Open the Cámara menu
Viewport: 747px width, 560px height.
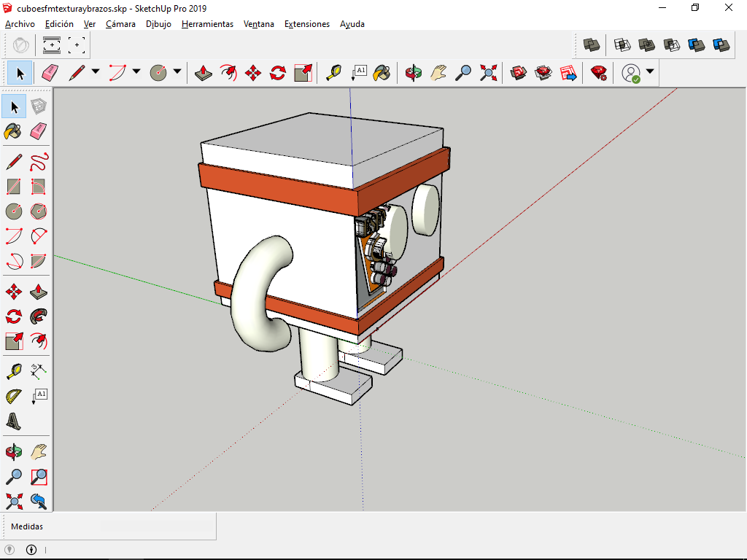point(120,24)
